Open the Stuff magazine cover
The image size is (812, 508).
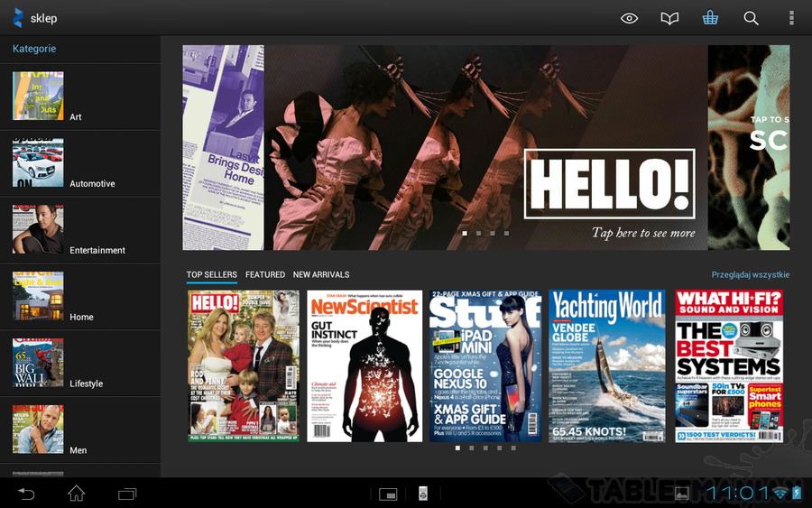click(x=485, y=366)
